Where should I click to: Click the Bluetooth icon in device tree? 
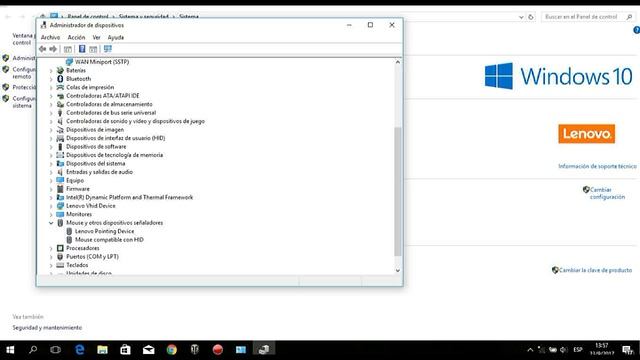[60, 79]
